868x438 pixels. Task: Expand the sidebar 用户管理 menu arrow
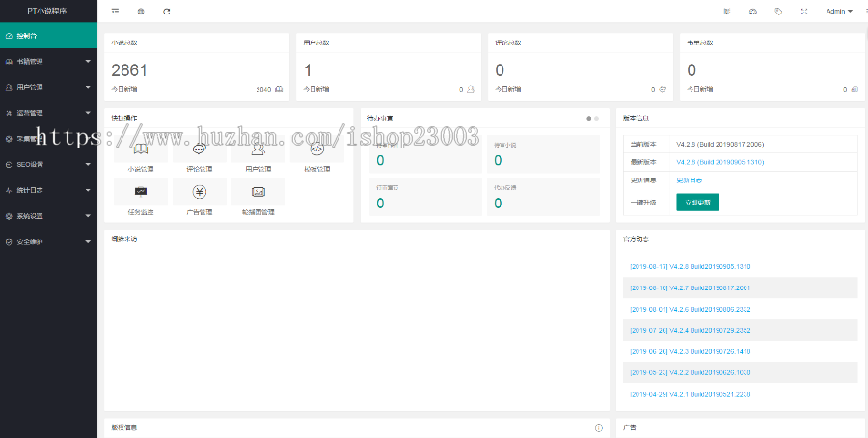88,87
